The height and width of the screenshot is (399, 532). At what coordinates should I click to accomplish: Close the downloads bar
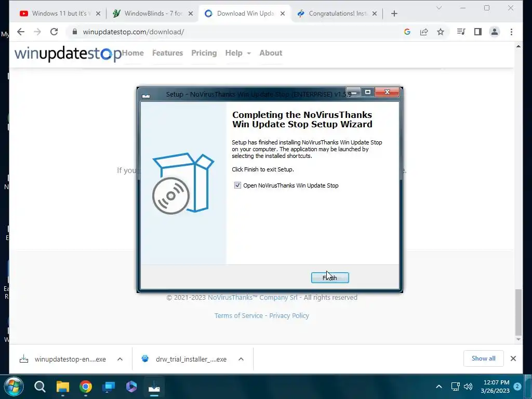tap(513, 358)
